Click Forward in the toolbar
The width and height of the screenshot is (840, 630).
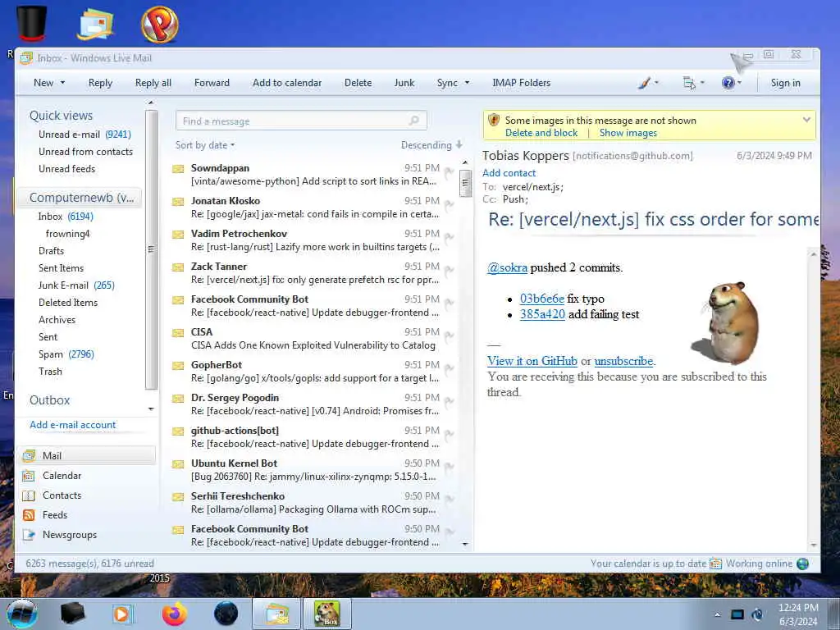212,83
